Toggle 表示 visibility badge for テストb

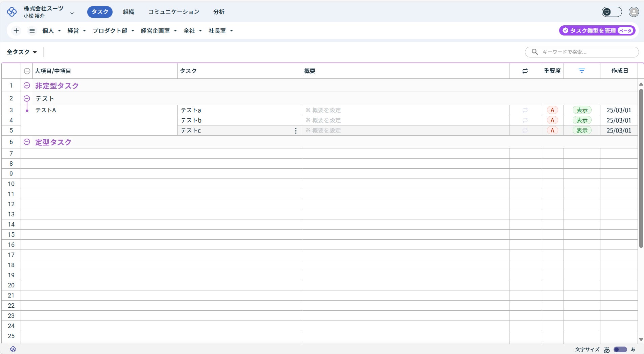point(582,120)
